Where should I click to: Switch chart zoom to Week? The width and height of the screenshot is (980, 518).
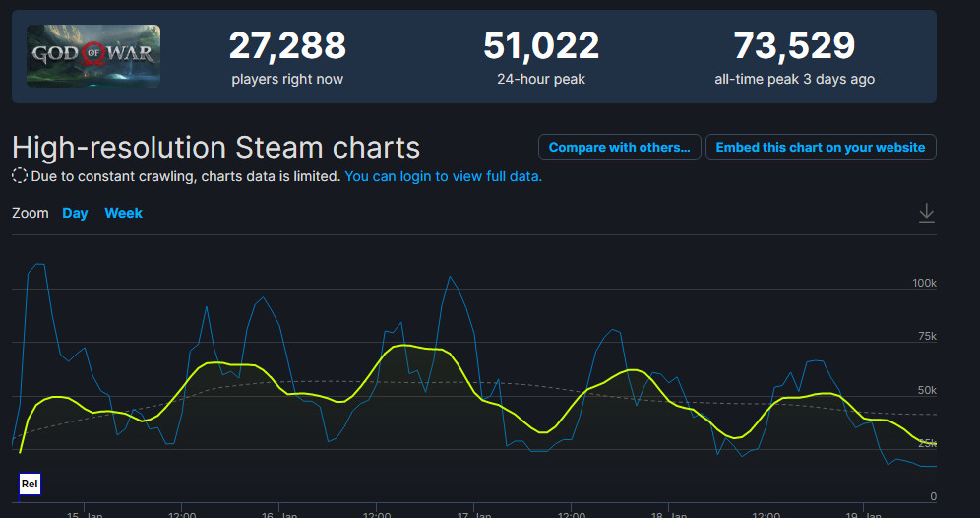(124, 213)
